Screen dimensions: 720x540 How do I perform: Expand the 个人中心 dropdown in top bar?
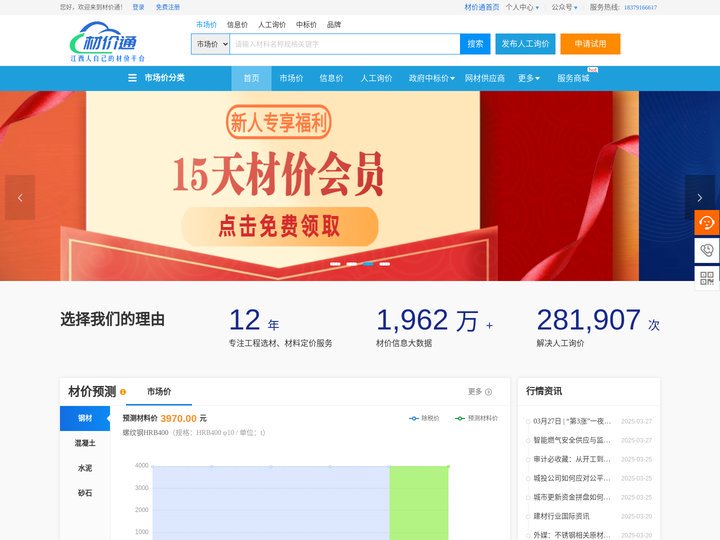click(522, 7)
